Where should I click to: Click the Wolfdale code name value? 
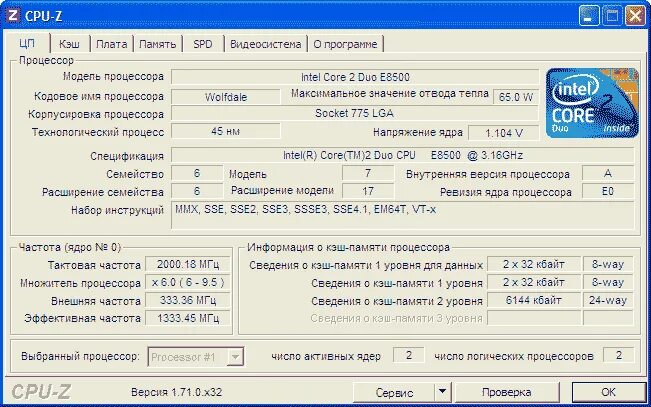pos(226,97)
